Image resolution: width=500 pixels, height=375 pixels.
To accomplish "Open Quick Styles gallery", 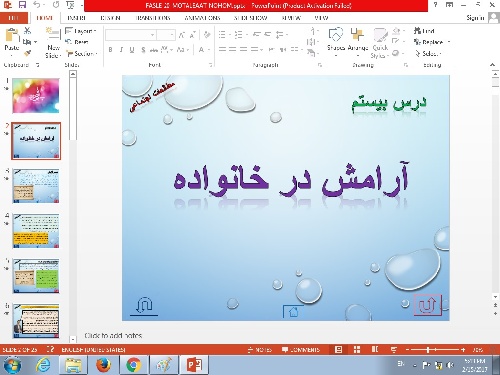I will point(380,43).
